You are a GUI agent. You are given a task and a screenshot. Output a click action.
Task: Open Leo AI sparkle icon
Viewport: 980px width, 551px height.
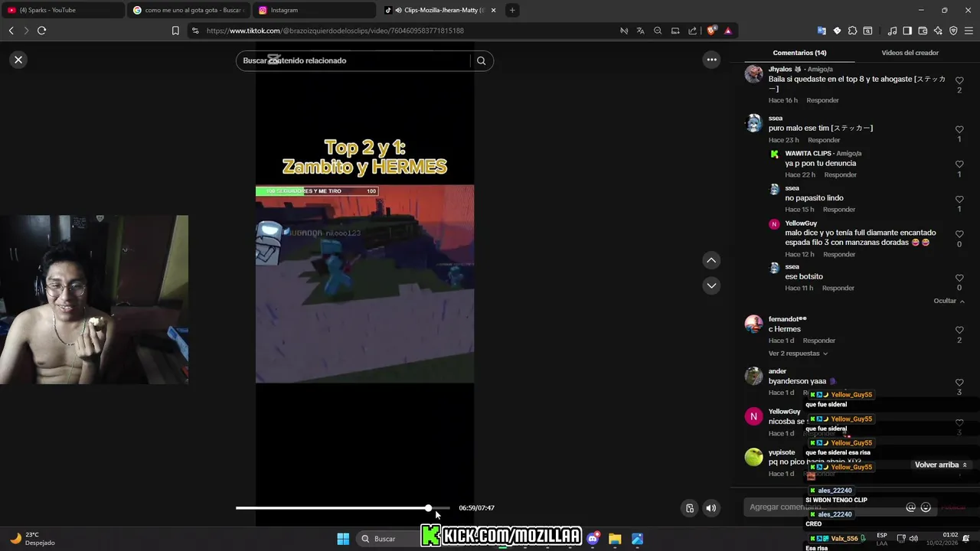(x=938, y=31)
